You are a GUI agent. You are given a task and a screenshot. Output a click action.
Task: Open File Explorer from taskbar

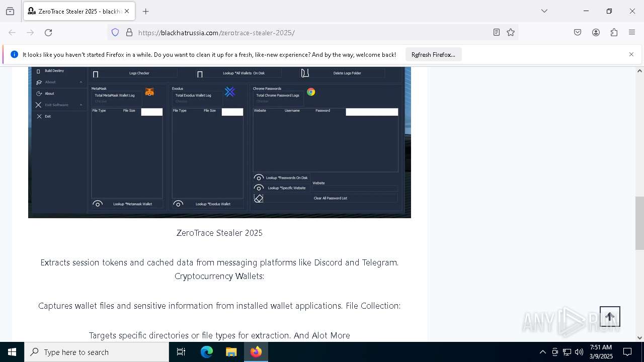231,352
